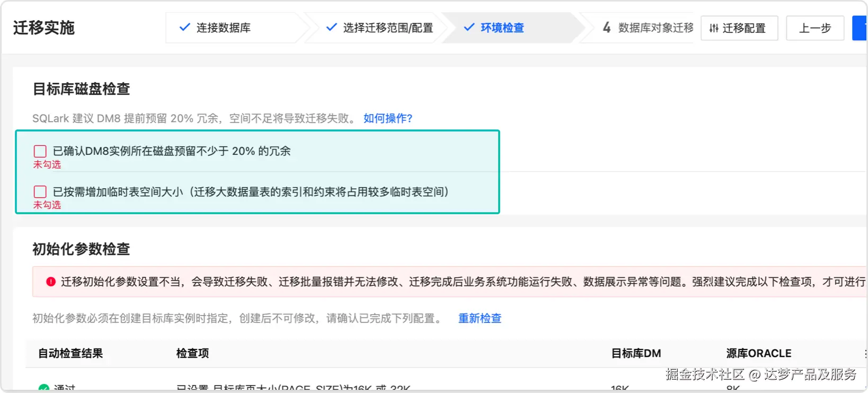Viewport: 868px width, 393px height.
Task: Go back with the 上一步 button
Action: click(x=815, y=28)
